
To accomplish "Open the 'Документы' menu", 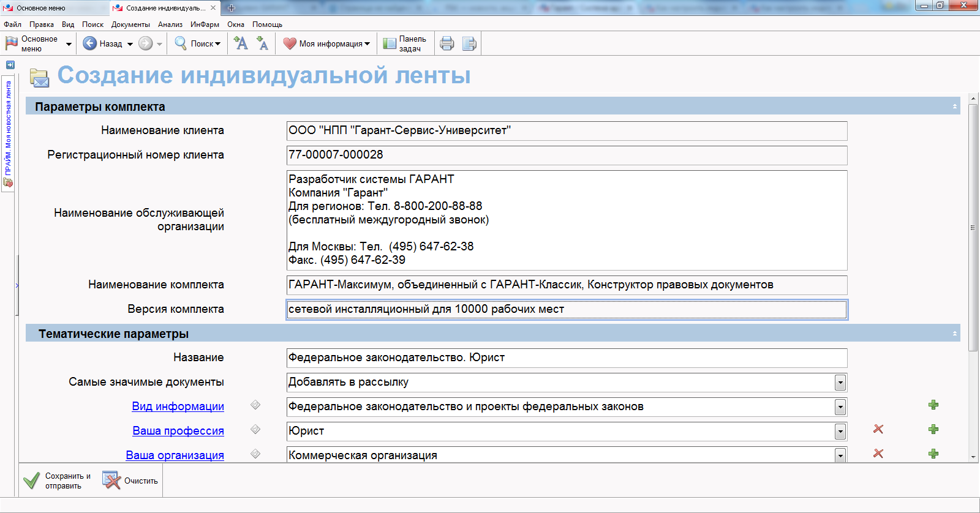I will coord(130,24).
